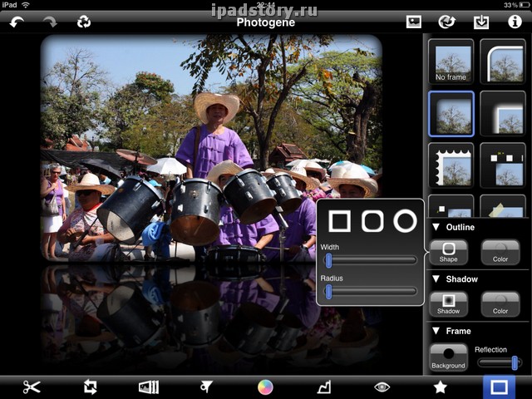Image resolution: width=532 pixels, height=399 pixels.
Task: Collapse the Shadow section
Action: (436, 279)
